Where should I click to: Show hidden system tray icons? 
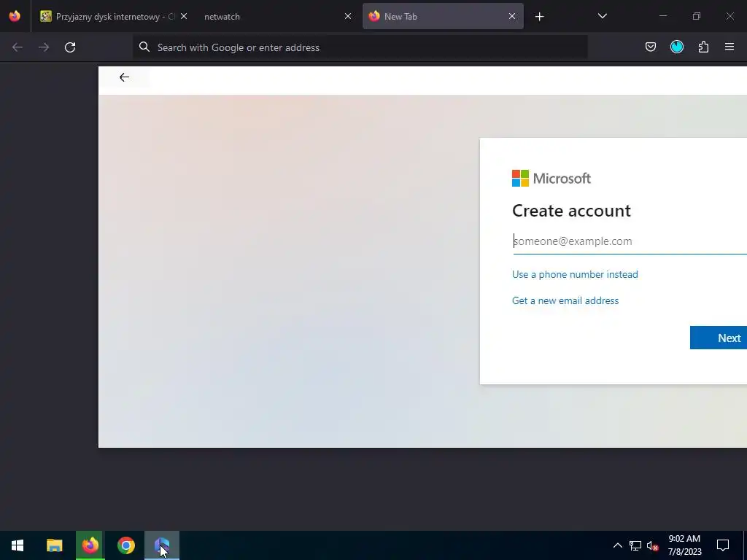(617, 545)
